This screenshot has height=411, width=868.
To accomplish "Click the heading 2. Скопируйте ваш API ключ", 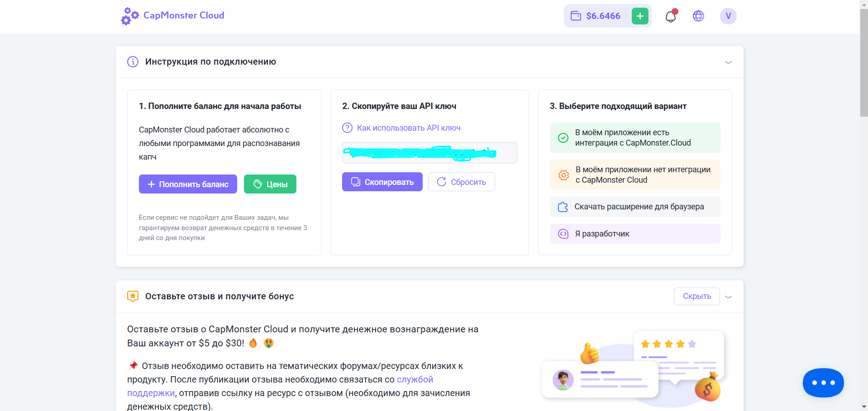I will coord(399,106).
